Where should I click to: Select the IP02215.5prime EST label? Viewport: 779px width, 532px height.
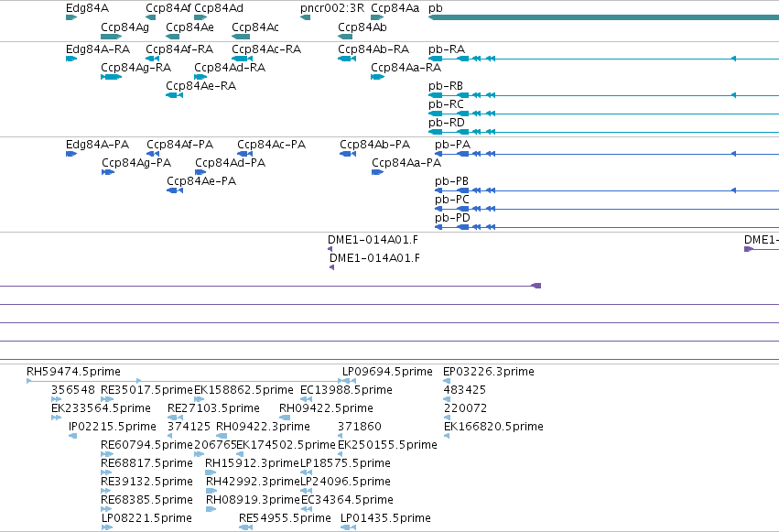click(x=113, y=427)
